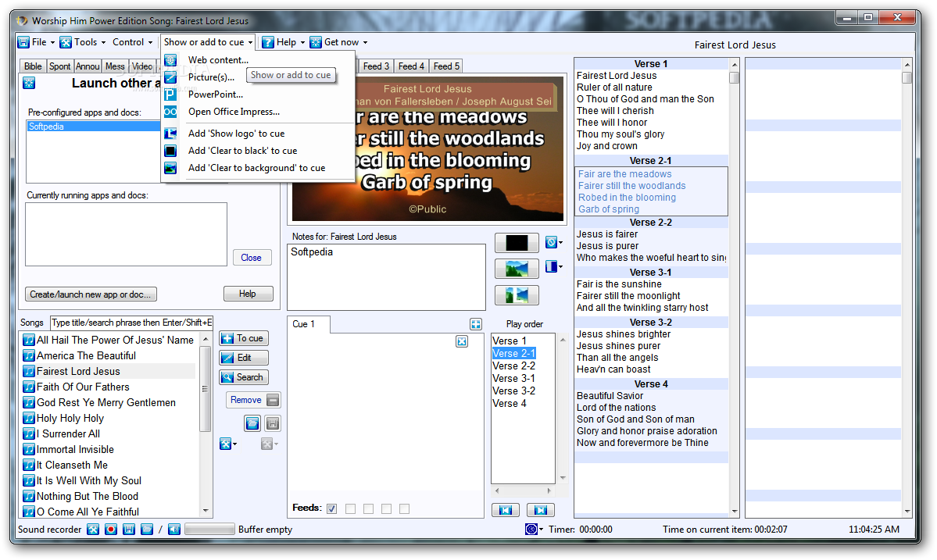Viewport: 937px width, 560px height.
Task: Click the Web content globe icon in menu
Action: [170, 59]
